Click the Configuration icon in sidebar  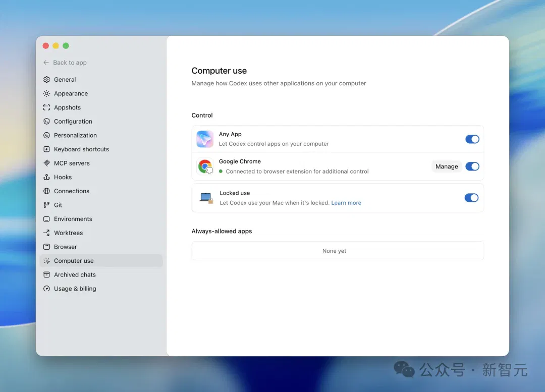46,121
